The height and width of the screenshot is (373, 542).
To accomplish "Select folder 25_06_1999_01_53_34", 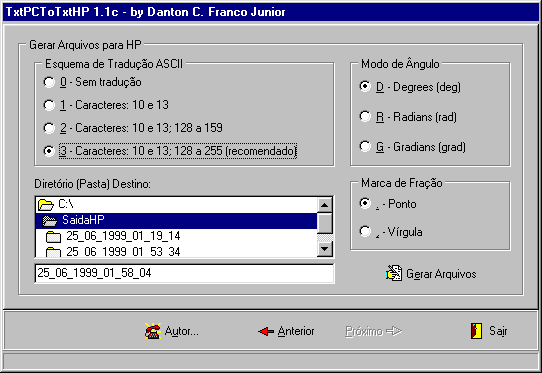I will (176, 251).
